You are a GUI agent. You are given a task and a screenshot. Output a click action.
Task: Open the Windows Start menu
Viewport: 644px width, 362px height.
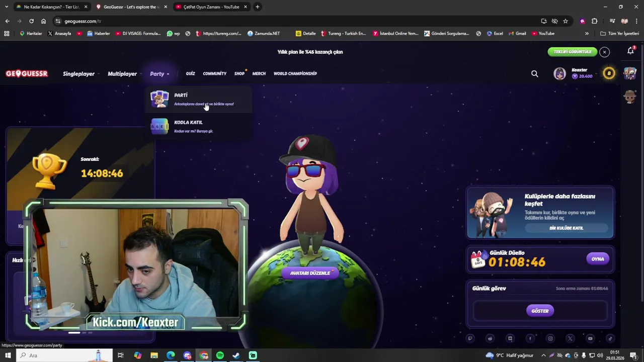click(8, 355)
